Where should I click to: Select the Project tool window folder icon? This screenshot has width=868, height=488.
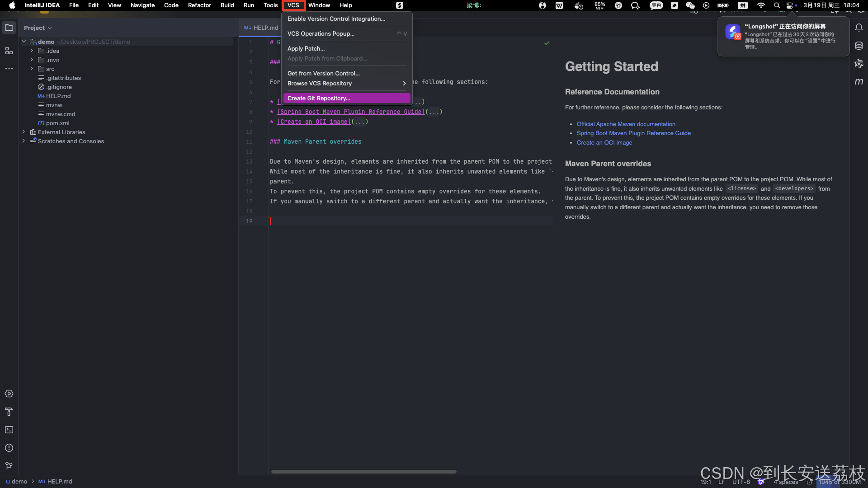[9, 28]
